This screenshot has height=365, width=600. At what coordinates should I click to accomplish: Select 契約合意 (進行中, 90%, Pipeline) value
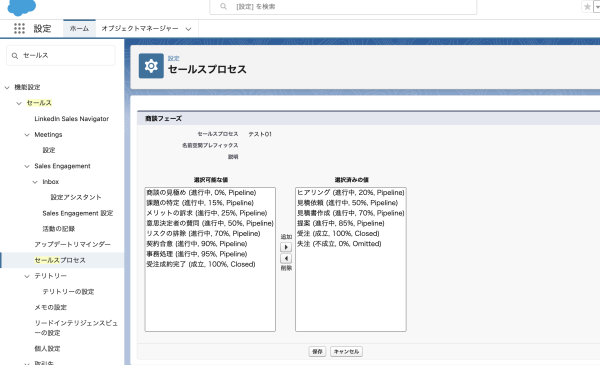click(197, 244)
